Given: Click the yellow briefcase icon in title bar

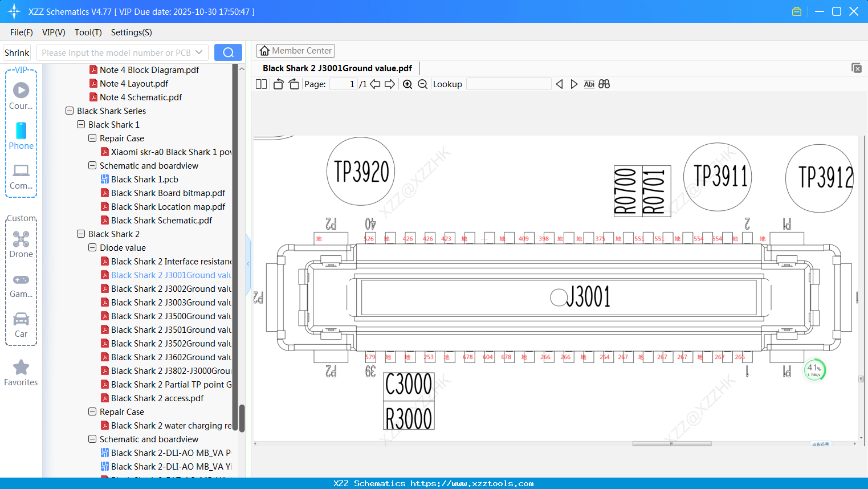Looking at the screenshot, I should tap(797, 11).
